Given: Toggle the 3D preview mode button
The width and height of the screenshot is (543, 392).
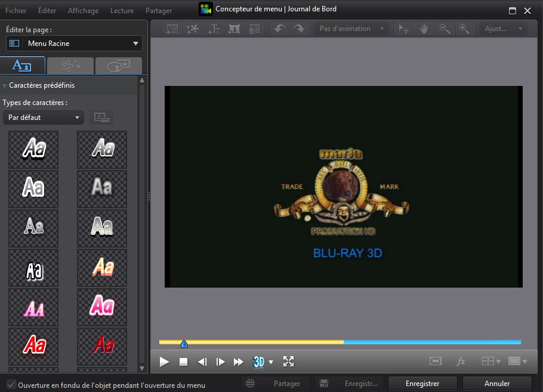Looking at the screenshot, I should pos(259,362).
